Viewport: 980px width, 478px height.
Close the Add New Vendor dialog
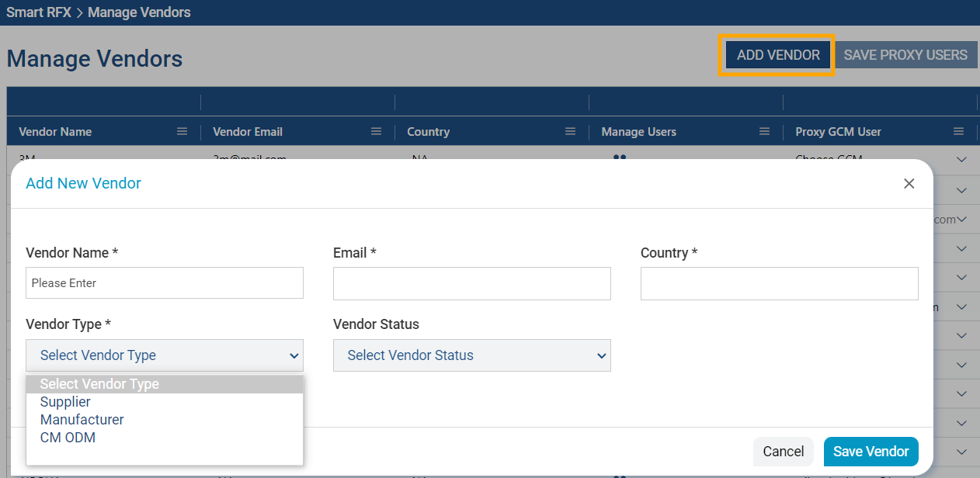click(x=909, y=184)
